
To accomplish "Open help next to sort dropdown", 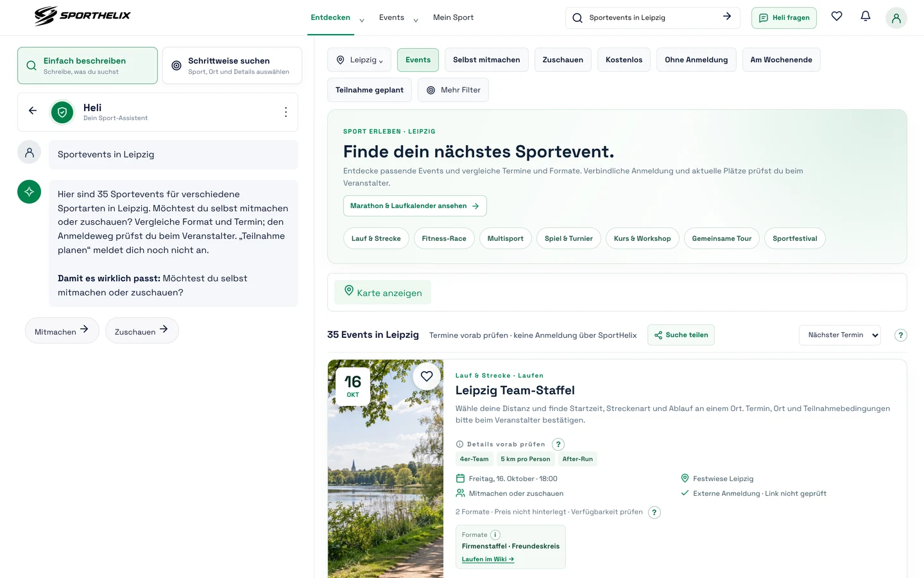I will [x=901, y=335].
